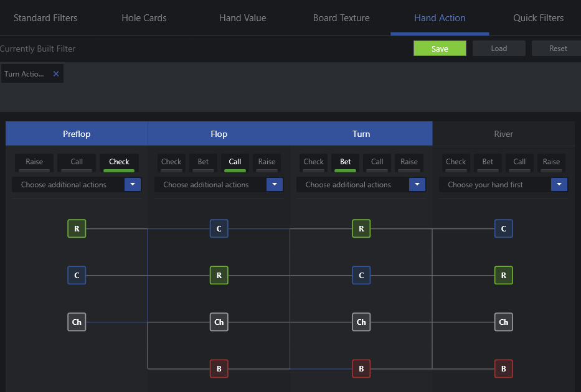581x392 pixels.
Task: Click the B bet node under Turn
Action: tap(361, 368)
